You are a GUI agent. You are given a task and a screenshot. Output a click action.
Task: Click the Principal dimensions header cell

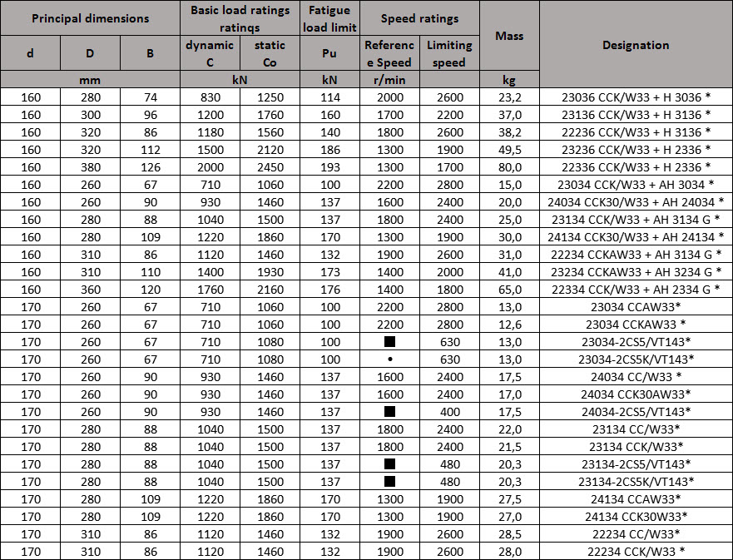coord(90,18)
